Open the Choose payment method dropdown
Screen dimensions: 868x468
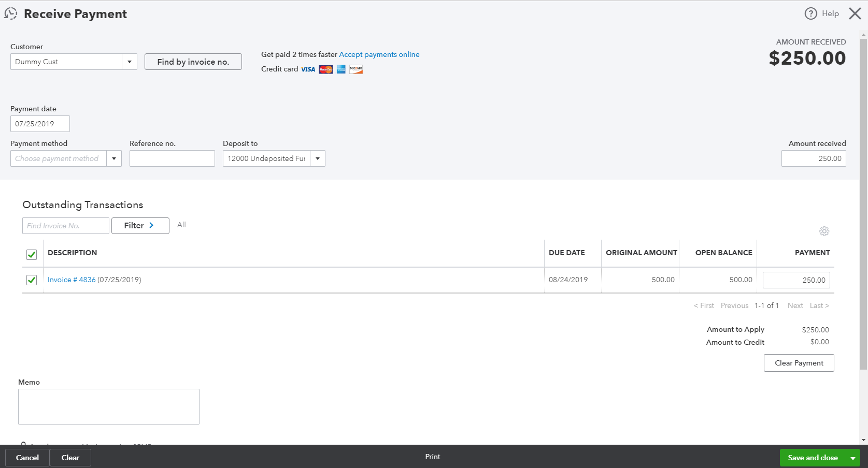tap(114, 158)
